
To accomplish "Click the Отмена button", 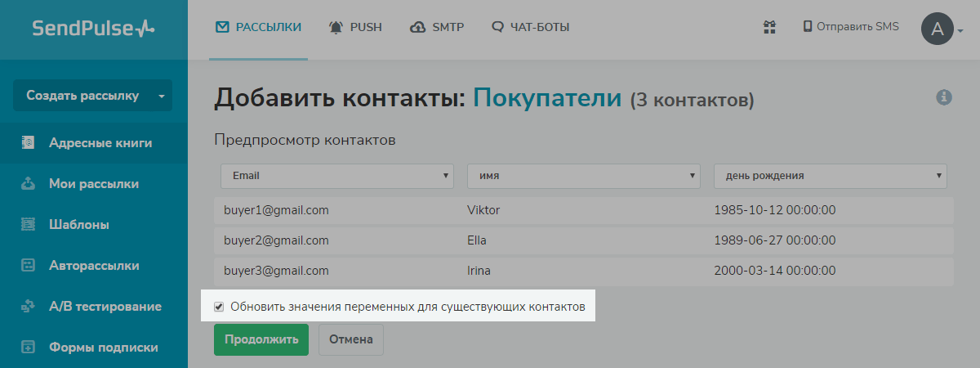I will tap(350, 339).
